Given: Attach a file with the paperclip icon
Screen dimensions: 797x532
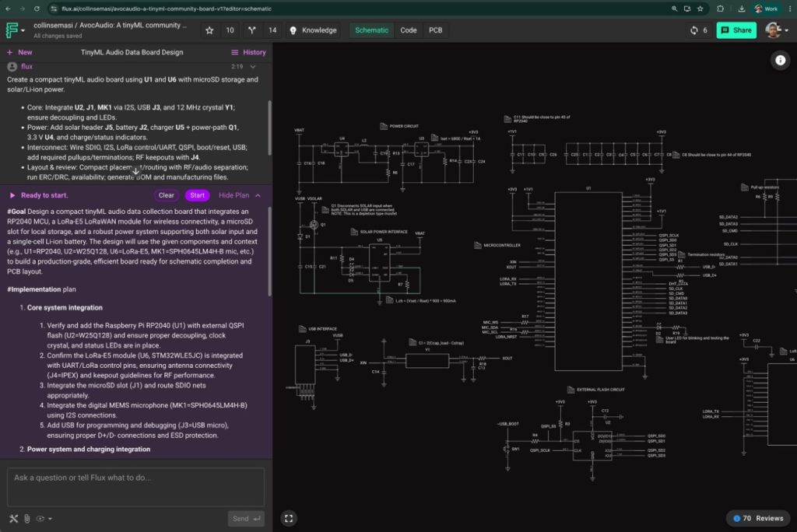Looking at the screenshot, I should (x=26, y=519).
